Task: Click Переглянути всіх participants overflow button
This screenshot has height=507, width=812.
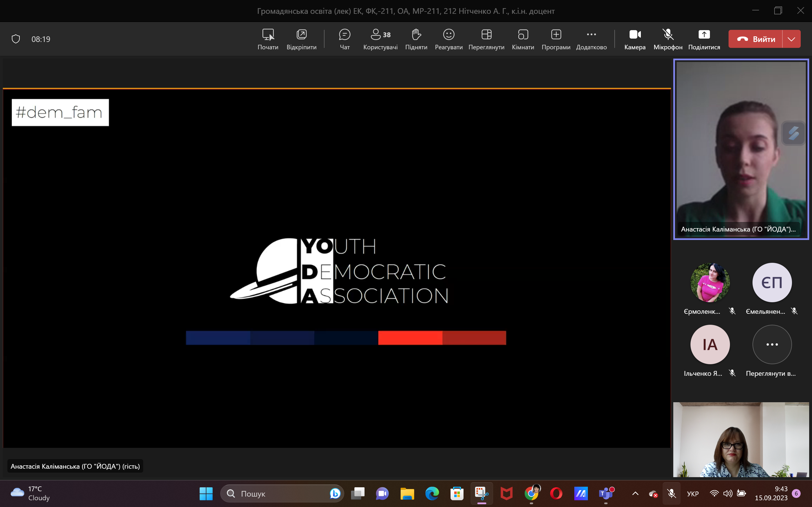Action: coord(772,344)
